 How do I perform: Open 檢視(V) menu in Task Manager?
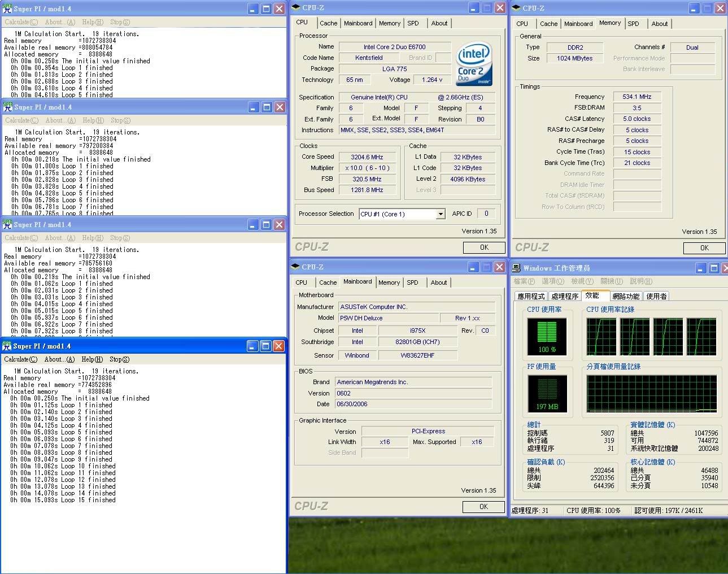[582, 281]
